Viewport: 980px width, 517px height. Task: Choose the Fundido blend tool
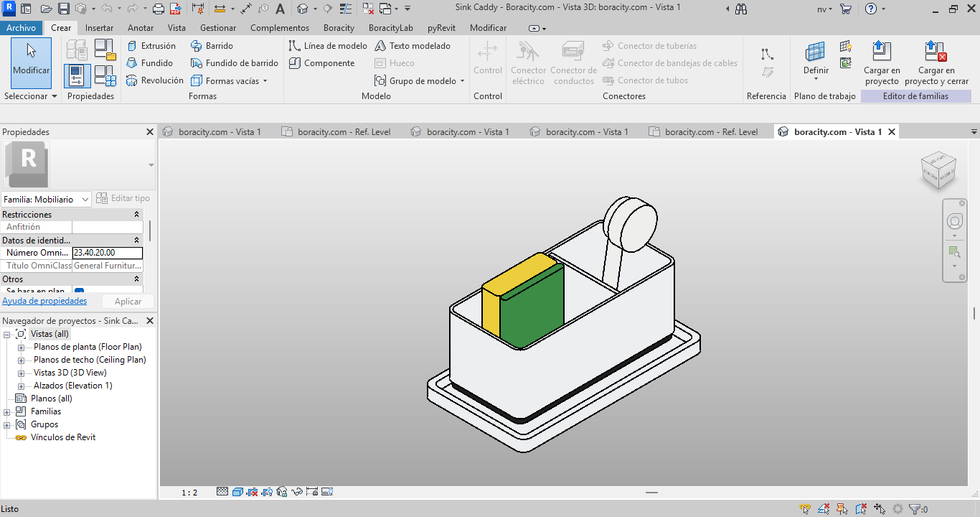(150, 63)
